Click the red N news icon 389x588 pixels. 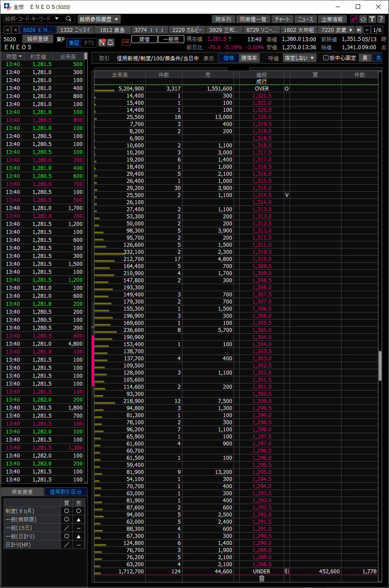pyautogui.click(x=102, y=43)
